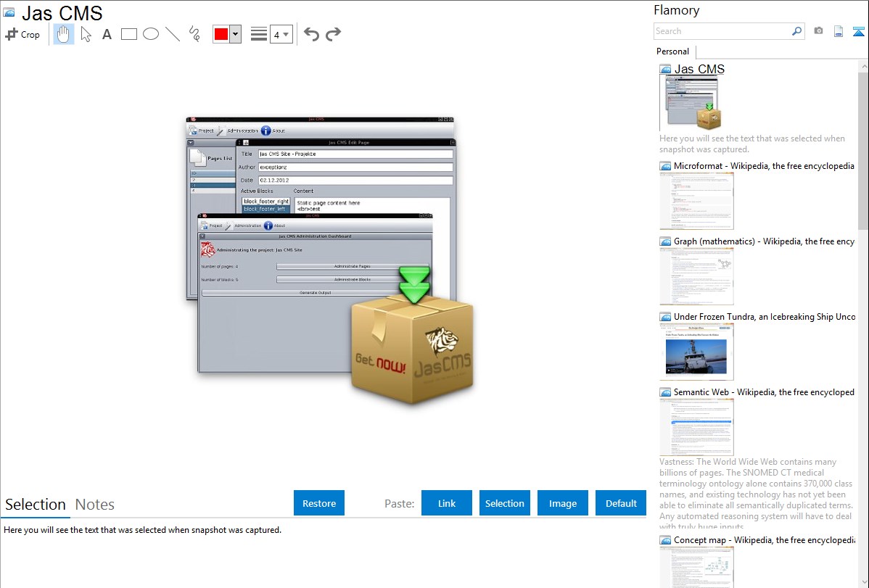Click the icon beside Semantic Web title

(x=665, y=392)
